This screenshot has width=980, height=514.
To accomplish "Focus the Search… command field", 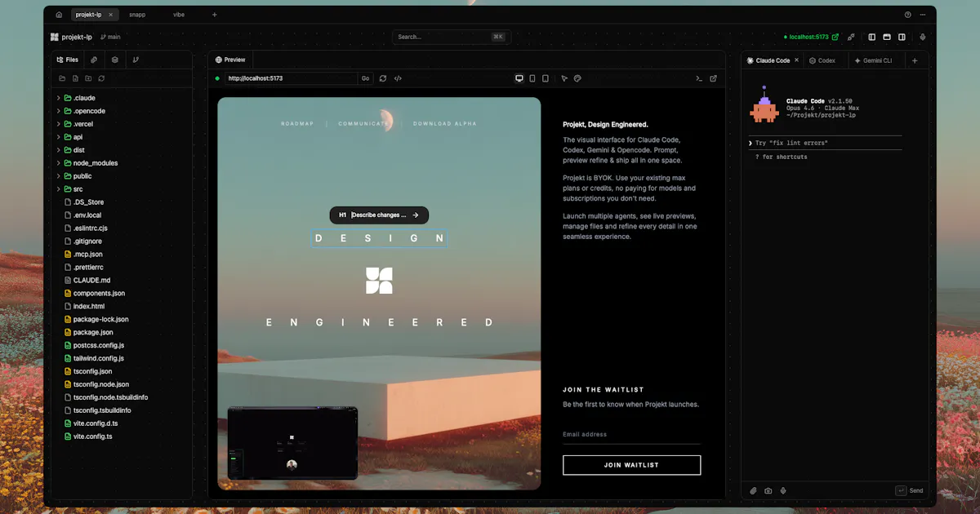I will tap(452, 37).
